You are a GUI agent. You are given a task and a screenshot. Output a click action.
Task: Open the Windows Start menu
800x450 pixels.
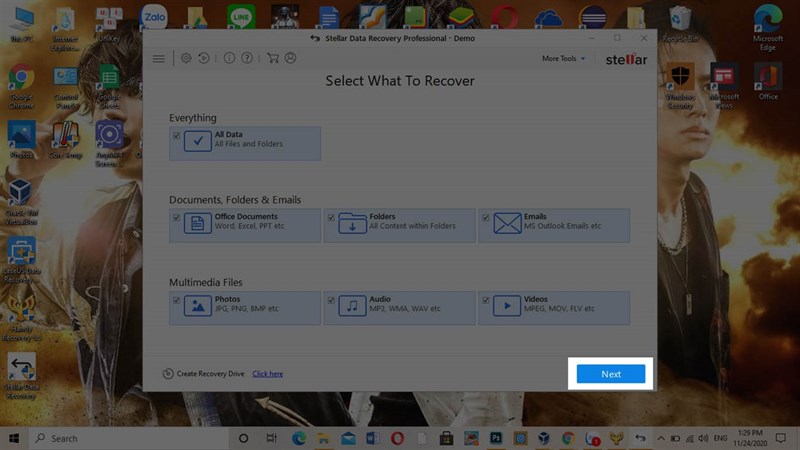(14, 438)
